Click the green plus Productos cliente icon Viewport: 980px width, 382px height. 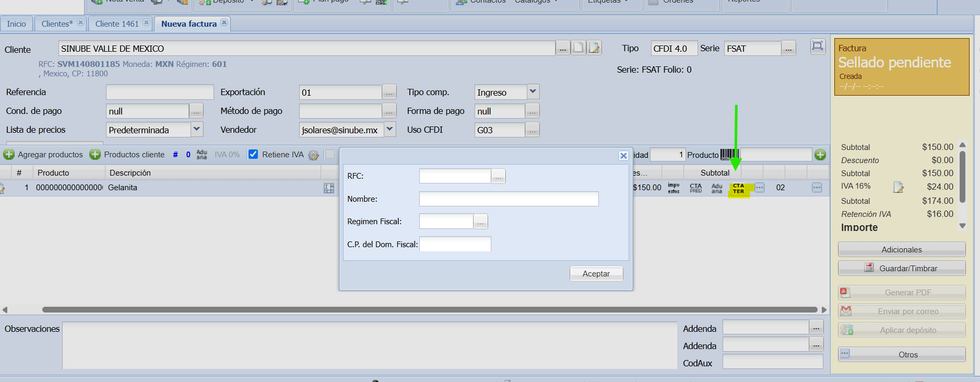(95, 155)
